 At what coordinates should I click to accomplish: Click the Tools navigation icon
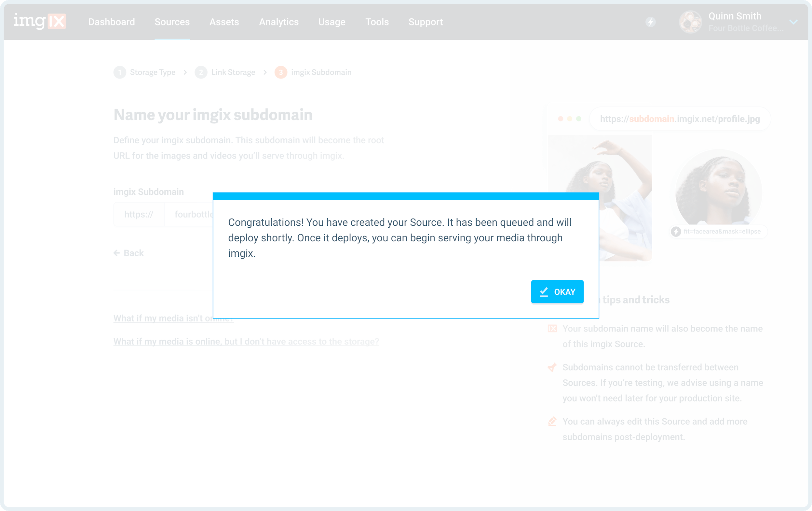377,22
